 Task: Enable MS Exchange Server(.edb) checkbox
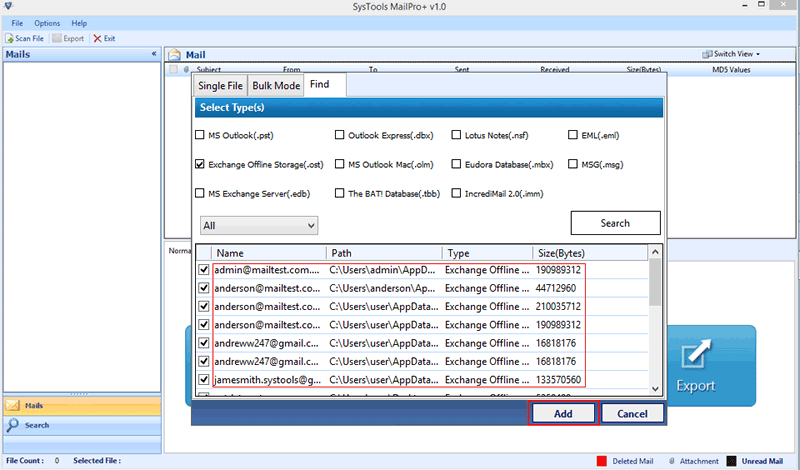199,193
